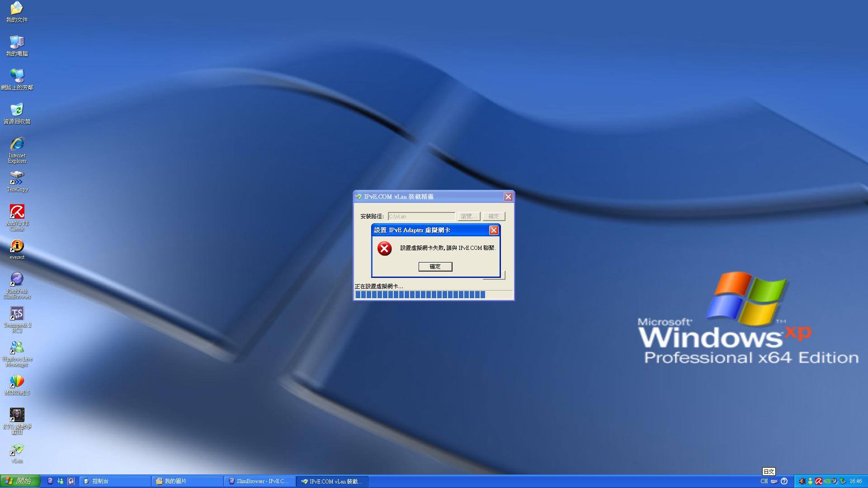Open the MSNShell 5 shortcut
868x488 pixels.
[x=17, y=381]
